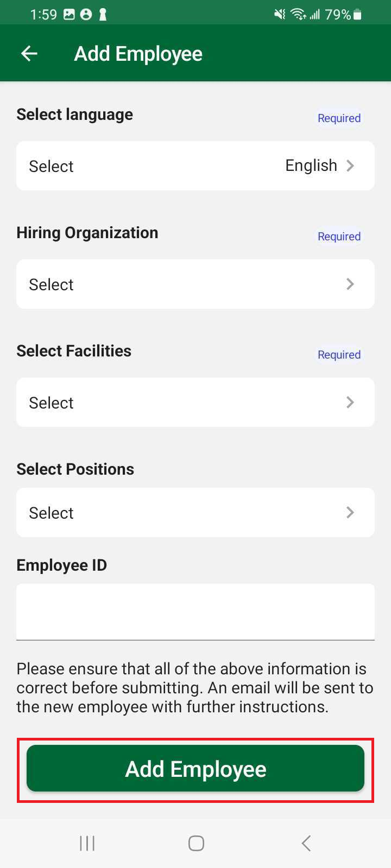This screenshot has width=391, height=868.
Task: Tap Android system back navigation icon
Action: 306,843
